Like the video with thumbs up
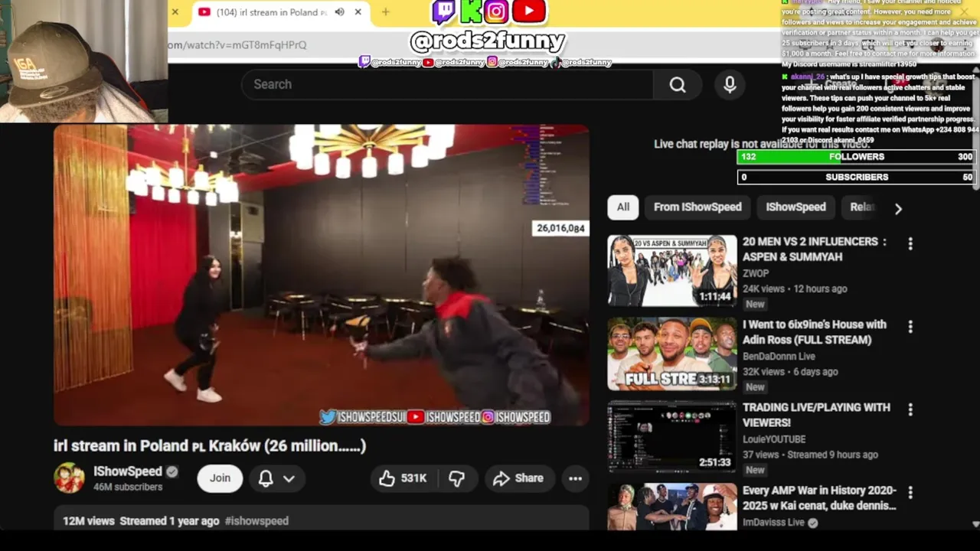Image resolution: width=980 pixels, height=551 pixels. (x=403, y=478)
